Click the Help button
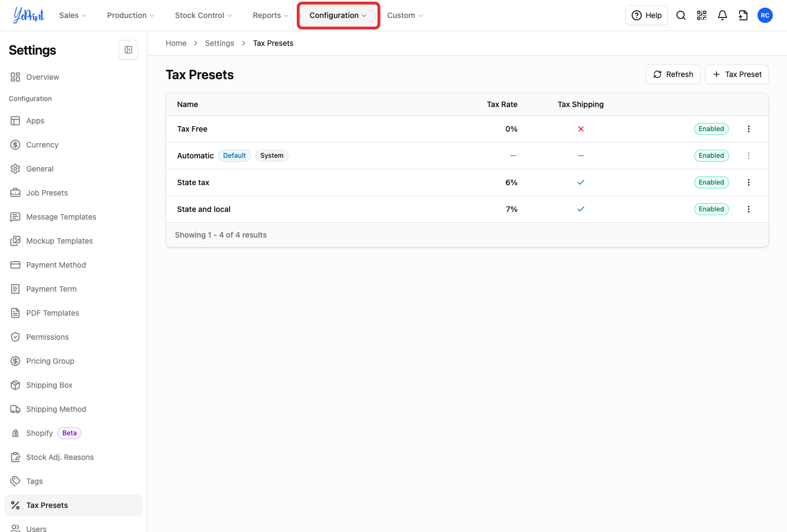 coord(647,15)
